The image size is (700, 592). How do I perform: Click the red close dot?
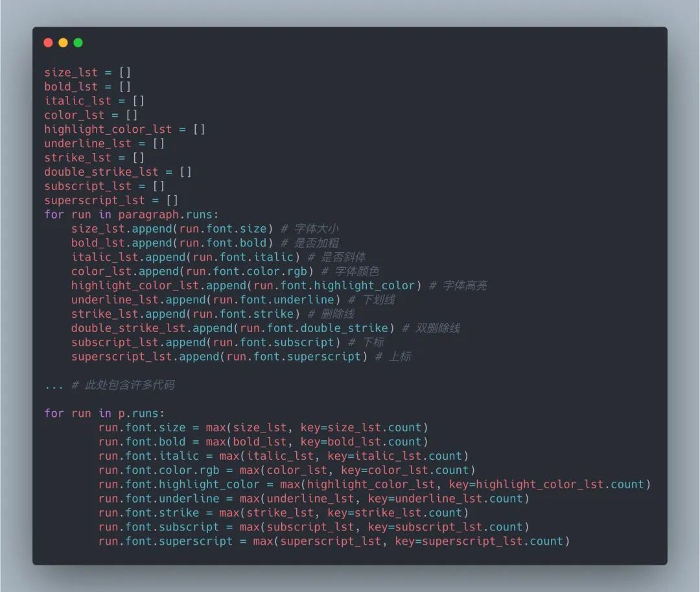tap(48, 42)
